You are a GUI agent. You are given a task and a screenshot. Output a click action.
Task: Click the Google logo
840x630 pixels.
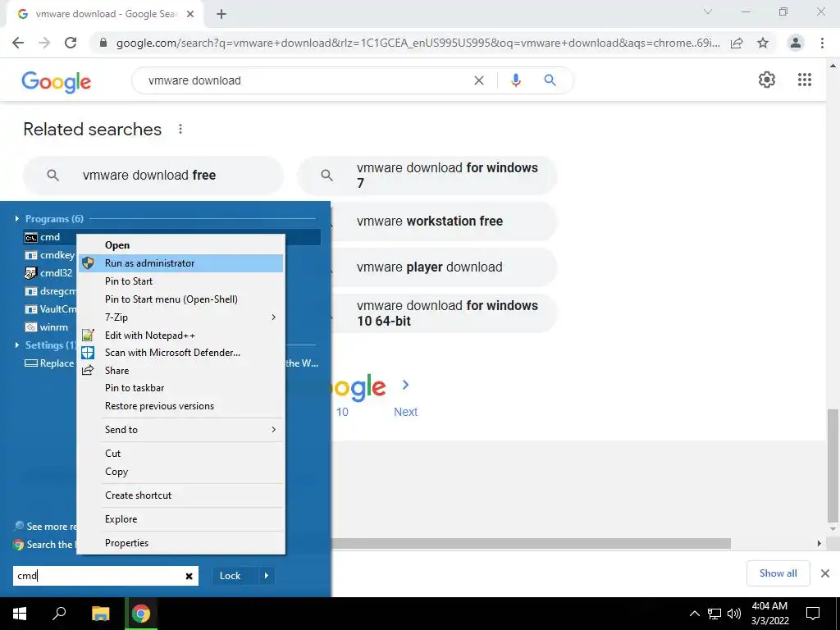point(57,82)
